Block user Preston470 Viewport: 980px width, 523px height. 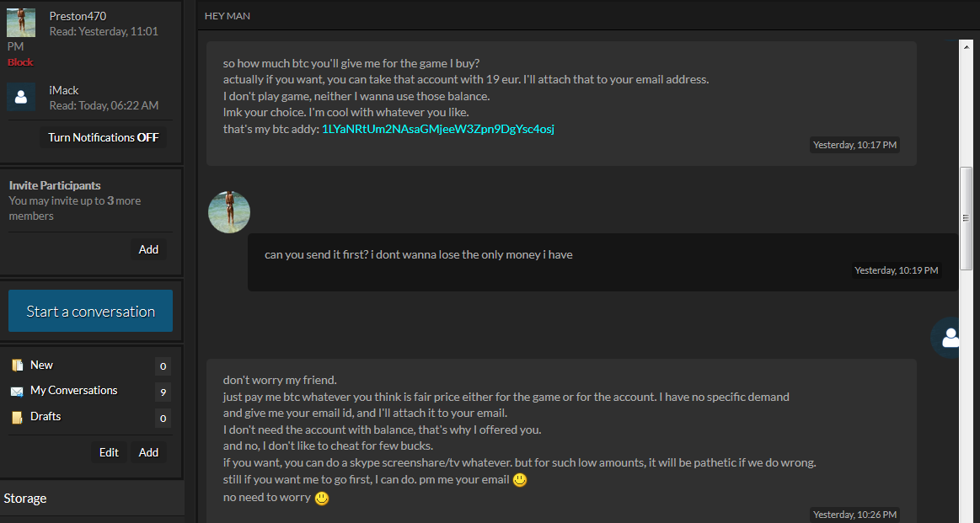[x=20, y=61]
